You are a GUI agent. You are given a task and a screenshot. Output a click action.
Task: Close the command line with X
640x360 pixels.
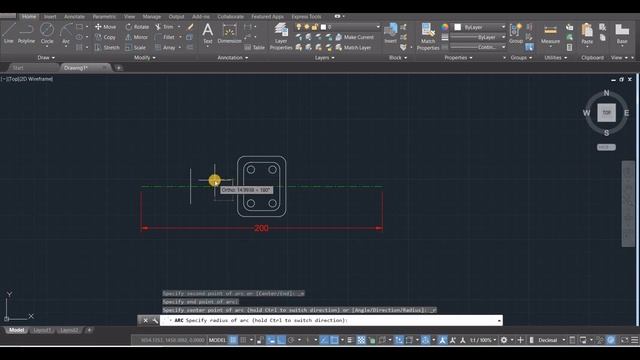[x=145, y=320]
